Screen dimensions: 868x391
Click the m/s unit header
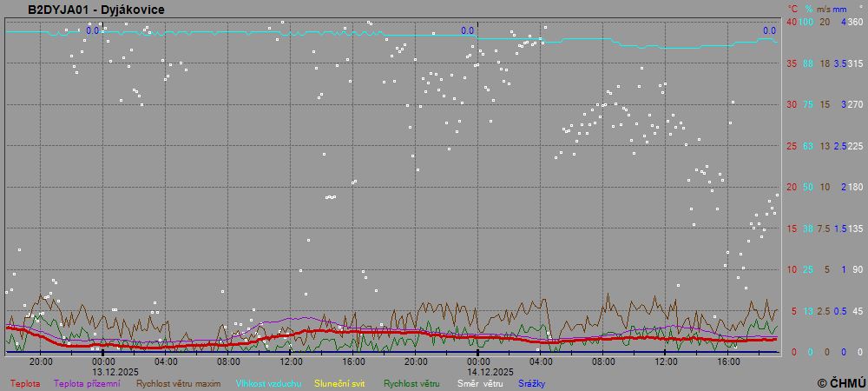pyautogui.click(x=825, y=9)
